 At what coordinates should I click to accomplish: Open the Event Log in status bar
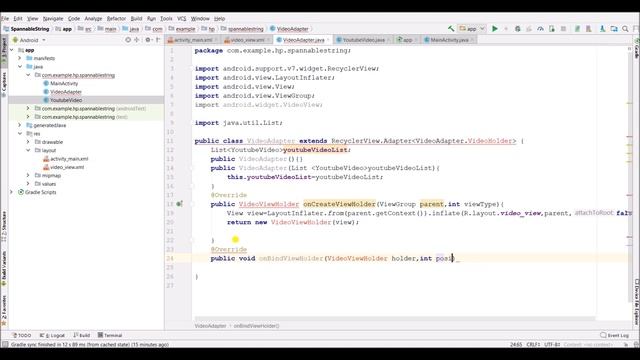[x=614, y=335]
